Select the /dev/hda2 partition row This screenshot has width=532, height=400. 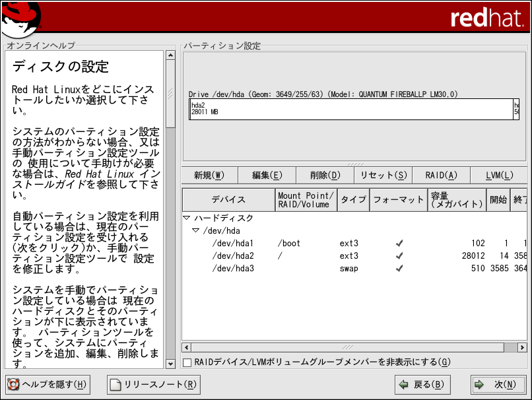pos(233,256)
